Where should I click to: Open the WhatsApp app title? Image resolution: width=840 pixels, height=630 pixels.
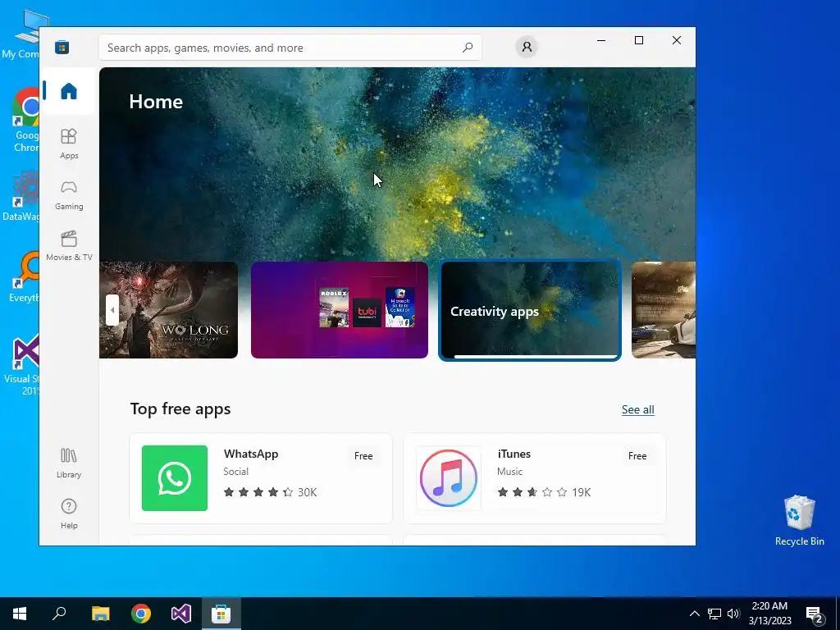[251, 454]
